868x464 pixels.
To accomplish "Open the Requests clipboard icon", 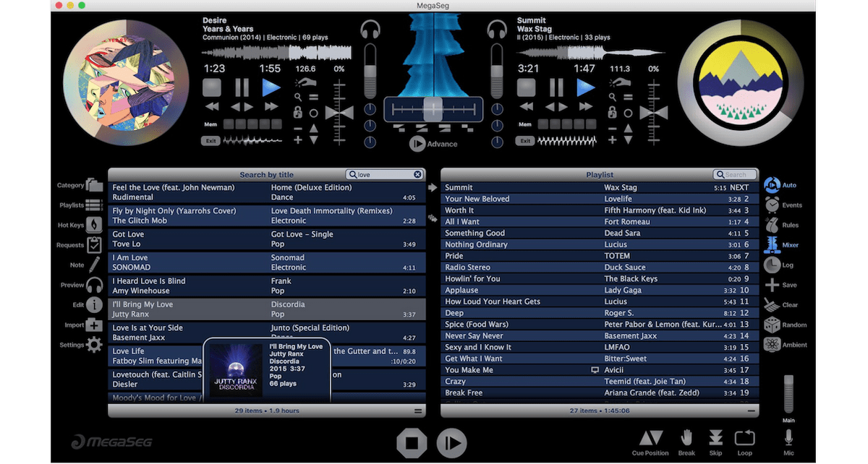I will (94, 245).
